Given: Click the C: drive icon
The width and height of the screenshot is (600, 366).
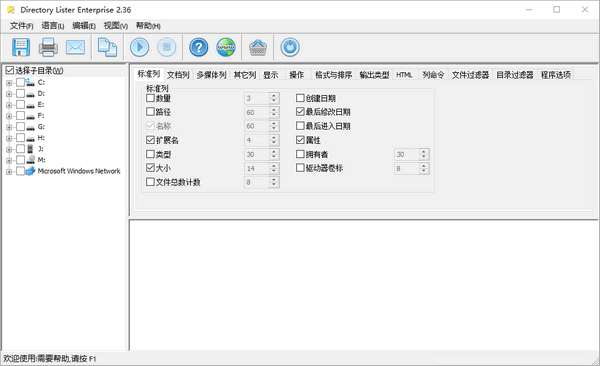Looking at the screenshot, I should click(x=30, y=82).
